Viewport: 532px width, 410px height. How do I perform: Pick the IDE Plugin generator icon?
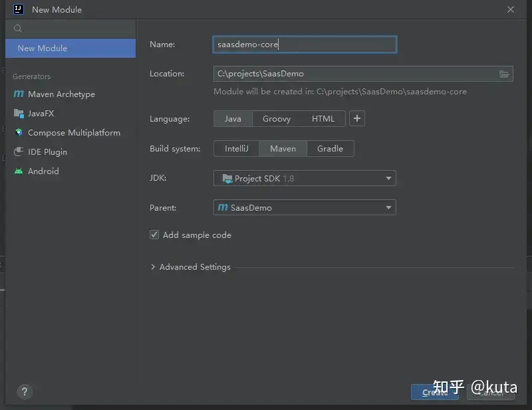pyautogui.click(x=19, y=152)
